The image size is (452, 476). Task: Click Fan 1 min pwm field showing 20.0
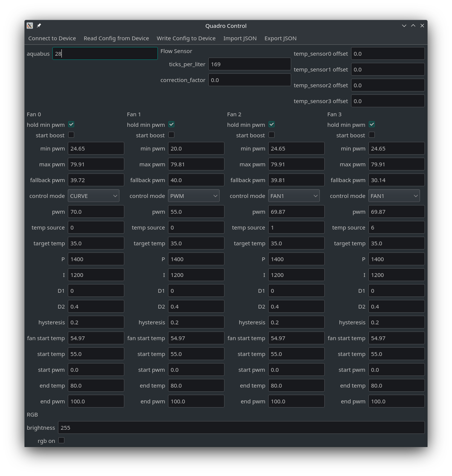(196, 148)
